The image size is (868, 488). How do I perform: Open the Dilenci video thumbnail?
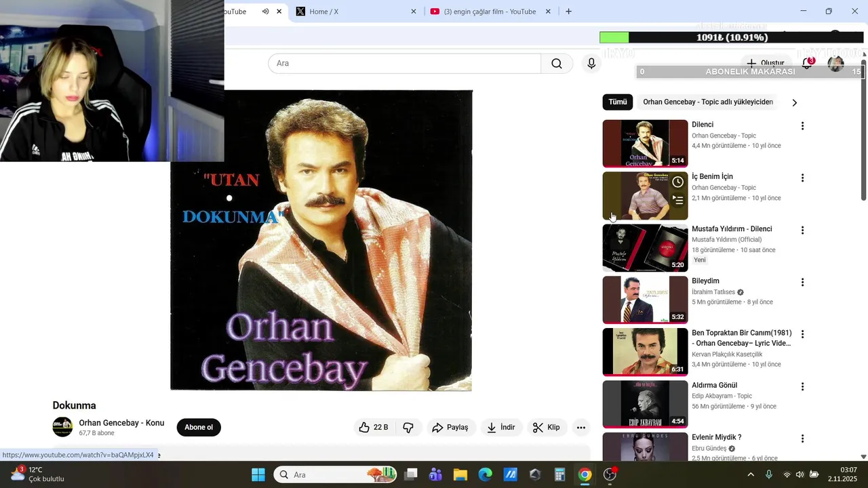tap(645, 144)
